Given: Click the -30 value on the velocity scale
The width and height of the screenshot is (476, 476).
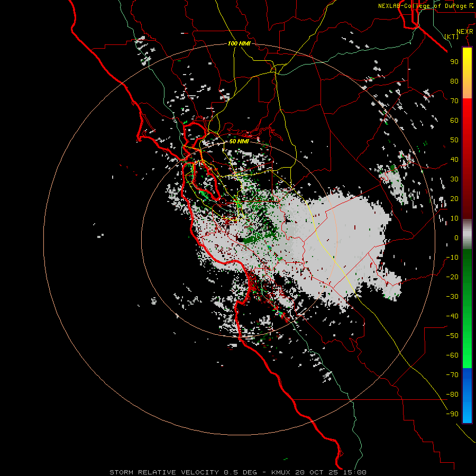Looking at the screenshot, I should tap(452, 297).
